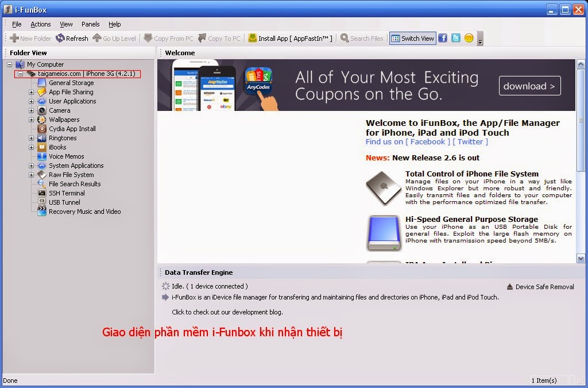Select the Wallpapers icon in tree
Viewport: 588px width, 388px height.
coord(42,120)
